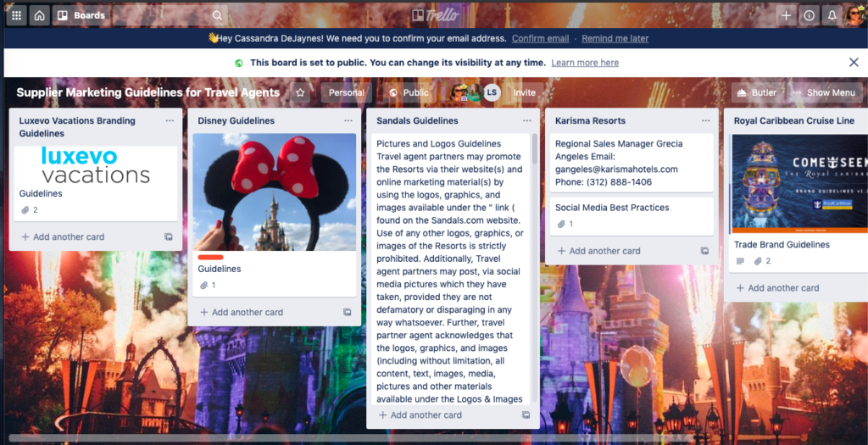Click inside the top search field
Viewport: 868px width, 445px height.
pyautogui.click(x=170, y=15)
